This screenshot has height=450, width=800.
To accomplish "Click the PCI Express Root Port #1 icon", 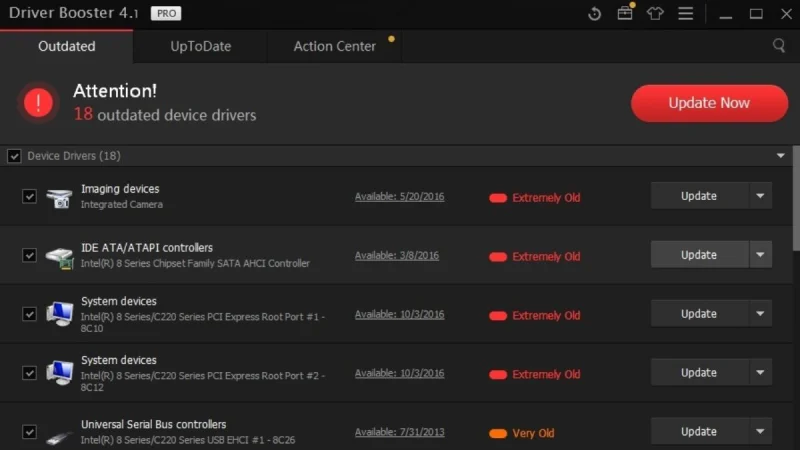I will point(59,314).
